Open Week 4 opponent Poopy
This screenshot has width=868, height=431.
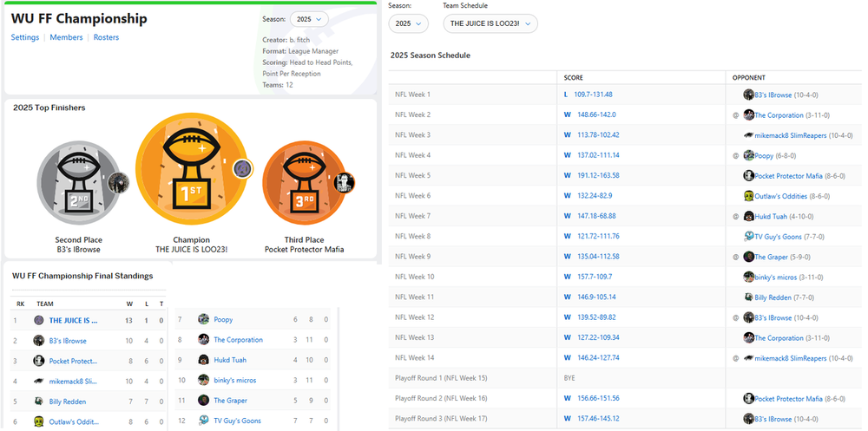(764, 156)
